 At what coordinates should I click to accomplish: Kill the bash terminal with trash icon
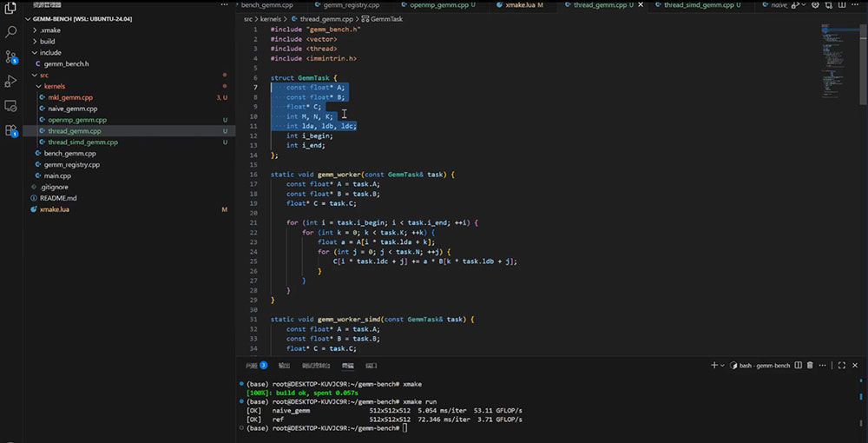(810, 366)
